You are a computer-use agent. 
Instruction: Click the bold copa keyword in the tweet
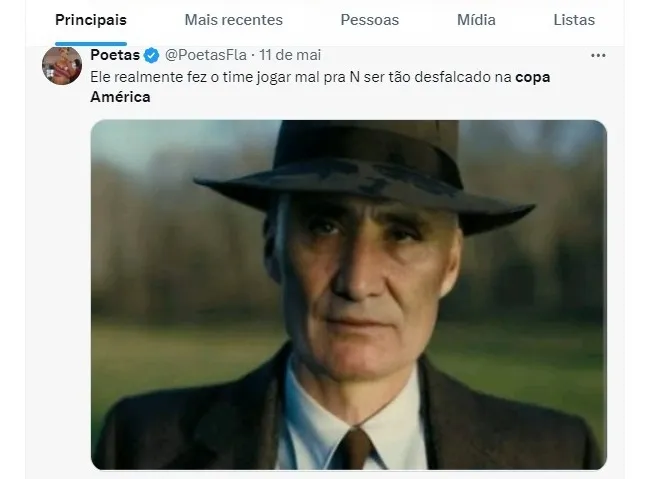click(x=533, y=78)
